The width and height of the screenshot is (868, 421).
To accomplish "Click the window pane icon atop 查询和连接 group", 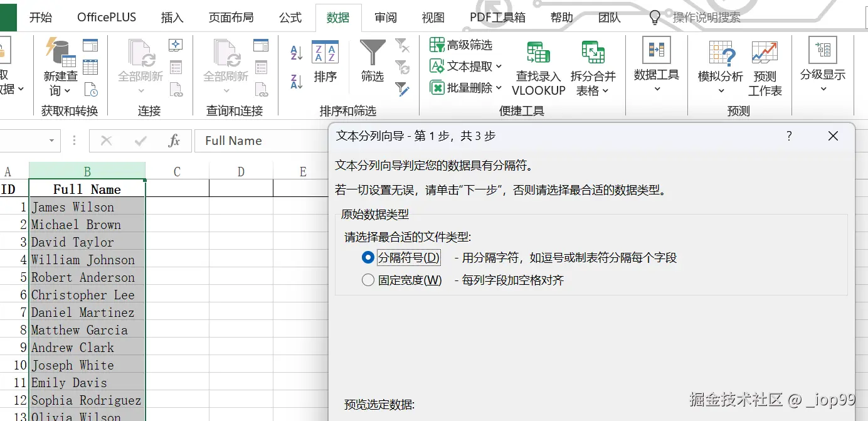I will click(x=261, y=45).
